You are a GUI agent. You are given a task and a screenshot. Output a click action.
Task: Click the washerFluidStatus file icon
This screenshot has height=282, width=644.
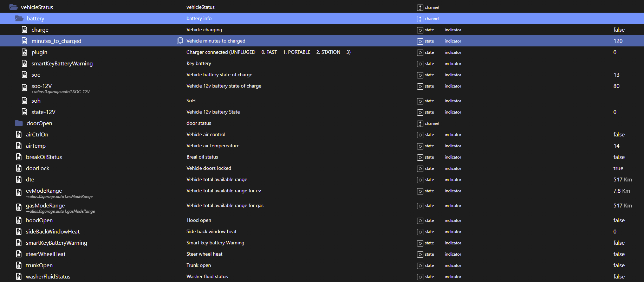click(19, 276)
